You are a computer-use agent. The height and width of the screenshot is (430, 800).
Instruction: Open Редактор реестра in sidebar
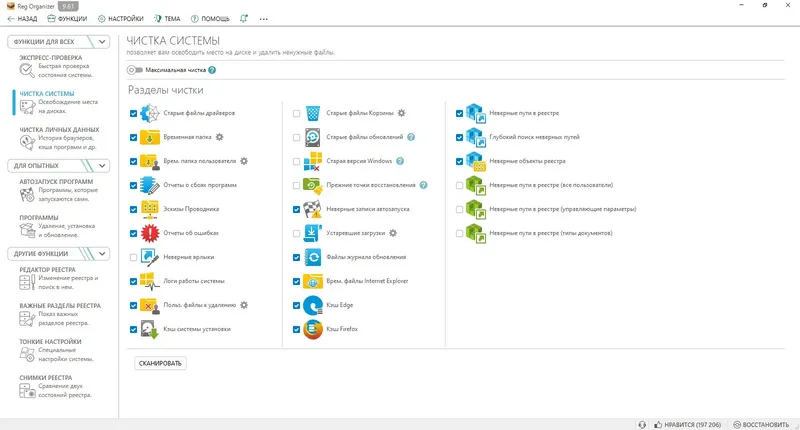[57, 278]
